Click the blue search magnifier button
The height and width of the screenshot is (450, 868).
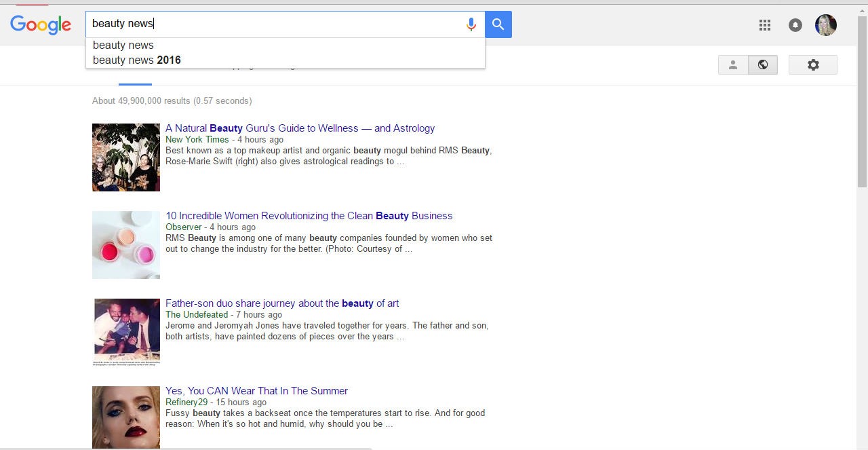tap(498, 24)
